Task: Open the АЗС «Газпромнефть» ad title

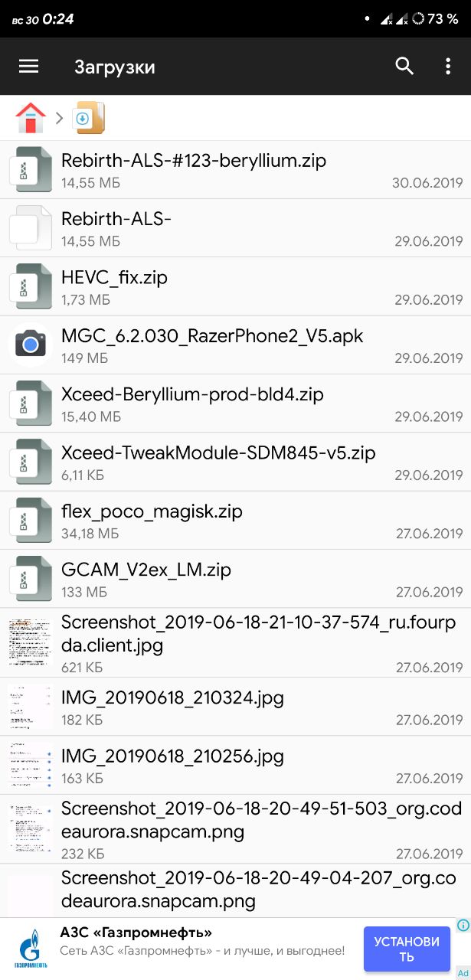Action: (136, 933)
